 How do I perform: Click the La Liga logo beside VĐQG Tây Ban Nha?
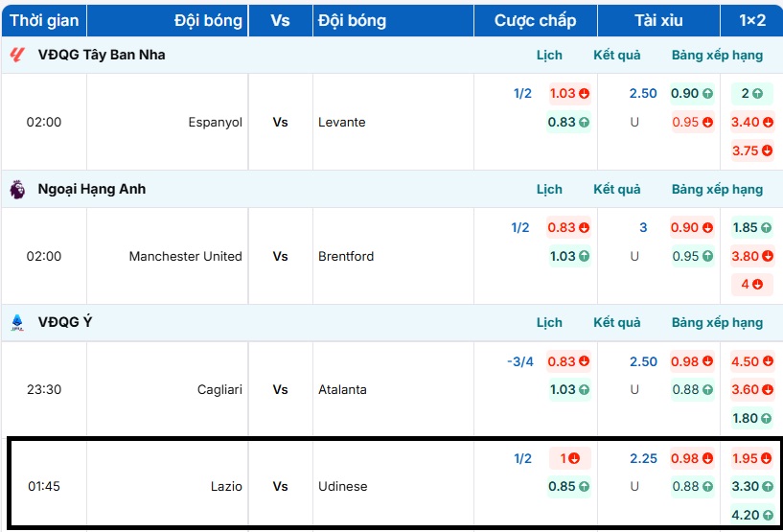17,56
